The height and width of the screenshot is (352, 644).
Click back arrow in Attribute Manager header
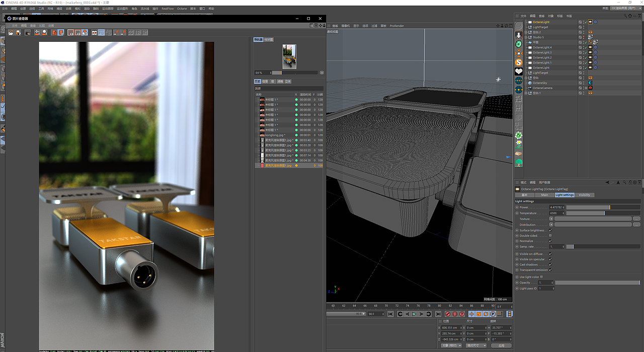click(608, 182)
